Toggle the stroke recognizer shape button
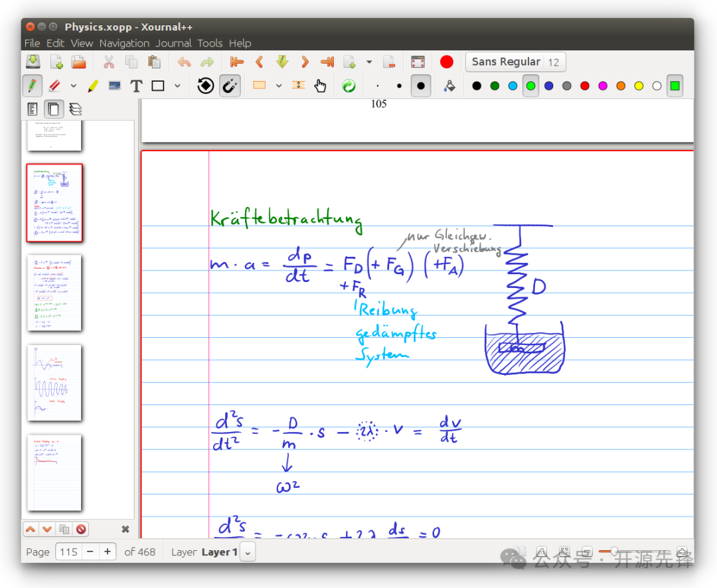This screenshot has width=717, height=588. [x=206, y=86]
